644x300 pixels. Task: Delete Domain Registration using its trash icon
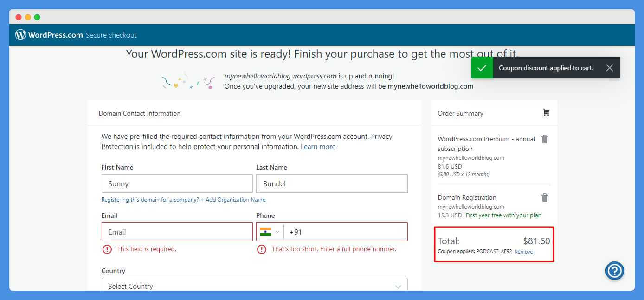[x=544, y=197]
